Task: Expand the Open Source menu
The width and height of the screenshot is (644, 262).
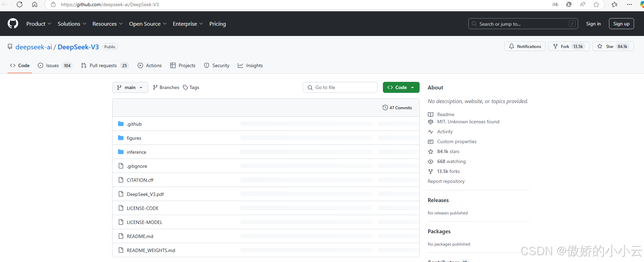Action: tap(148, 24)
